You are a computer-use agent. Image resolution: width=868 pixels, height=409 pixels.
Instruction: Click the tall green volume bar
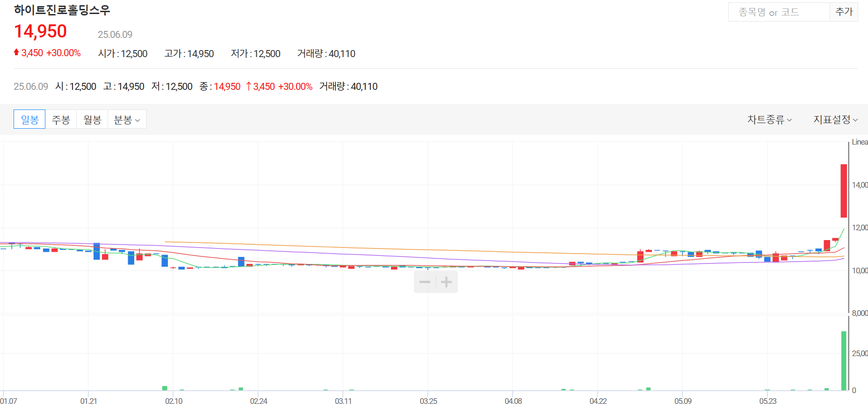844,360
